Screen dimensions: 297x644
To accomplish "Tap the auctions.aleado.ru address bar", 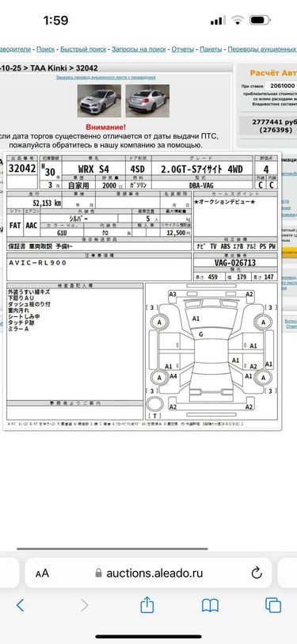I will click(x=148, y=573).
